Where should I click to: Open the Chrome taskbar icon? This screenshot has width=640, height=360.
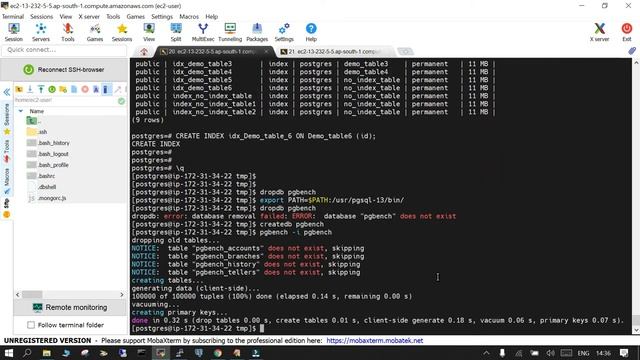(218, 353)
